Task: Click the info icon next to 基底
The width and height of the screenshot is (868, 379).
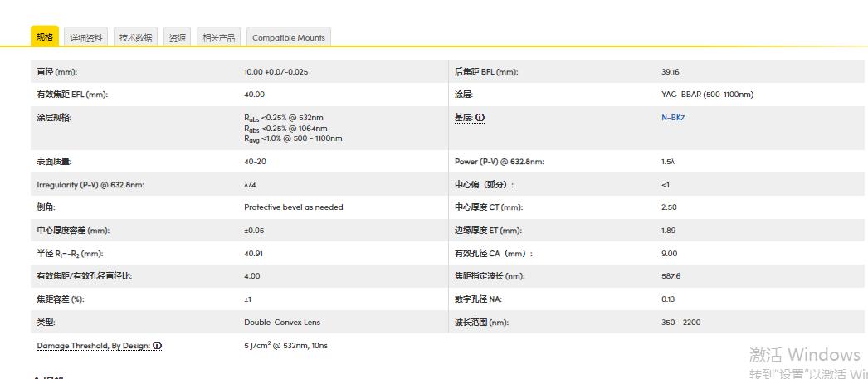Action: pos(480,118)
